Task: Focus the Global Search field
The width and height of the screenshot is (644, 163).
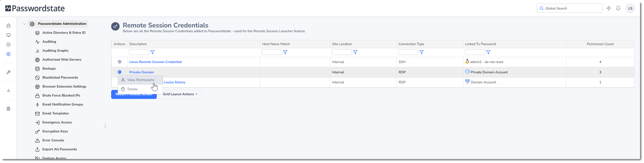Action: click(569, 8)
